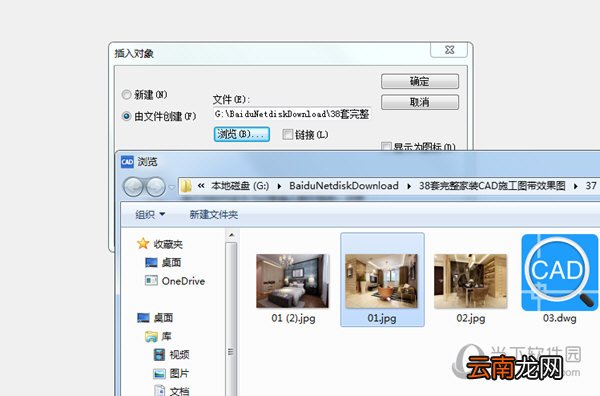Click the 浏览(B)... button
This screenshot has width=600, height=396.
241,134
